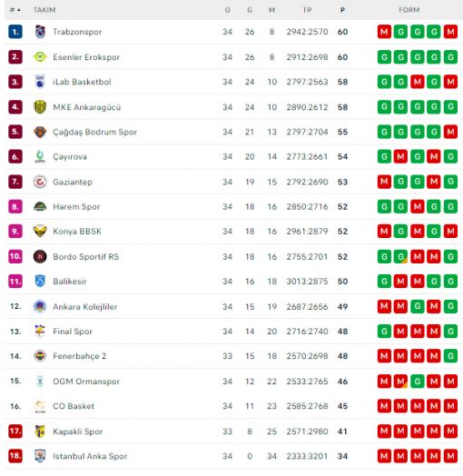Click the MKE Ankaragücü club crest

point(40,107)
